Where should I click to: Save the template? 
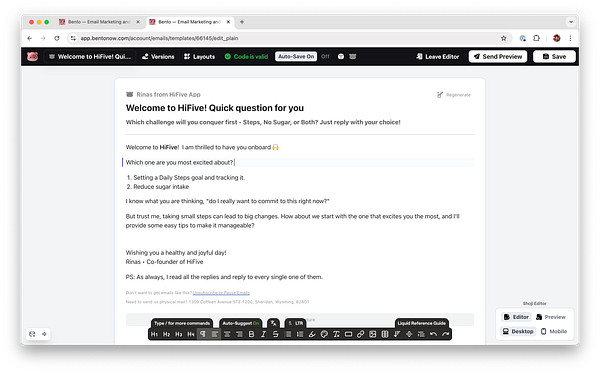(554, 57)
